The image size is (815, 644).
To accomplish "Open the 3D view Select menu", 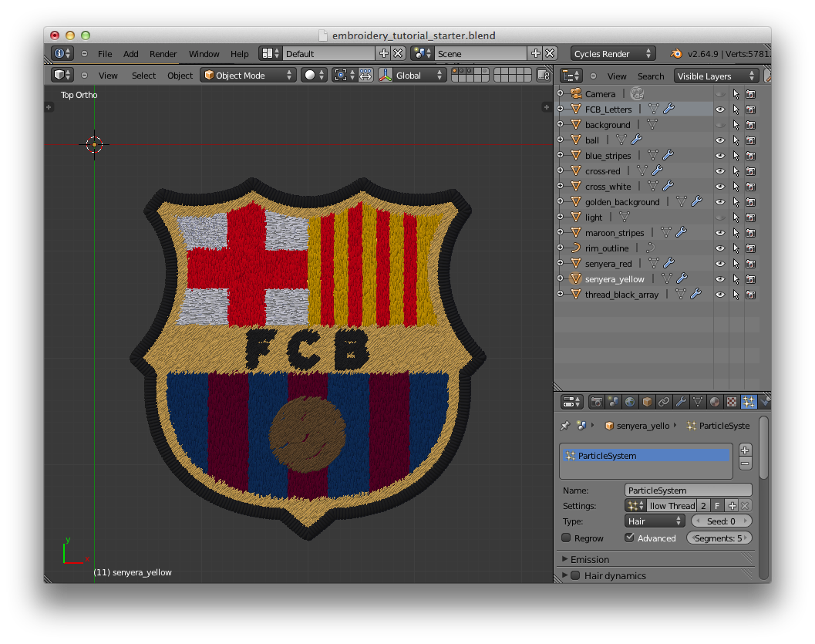I will tap(143, 76).
